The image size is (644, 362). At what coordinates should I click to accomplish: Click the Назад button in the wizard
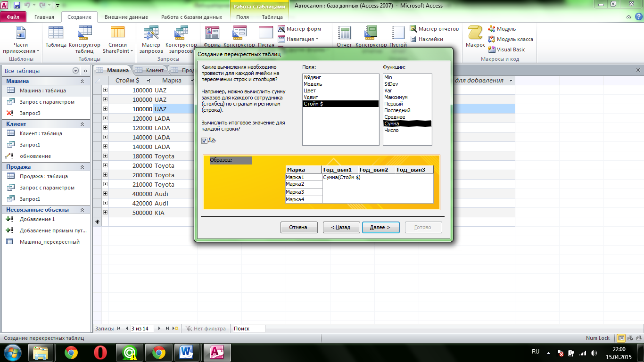(x=341, y=227)
